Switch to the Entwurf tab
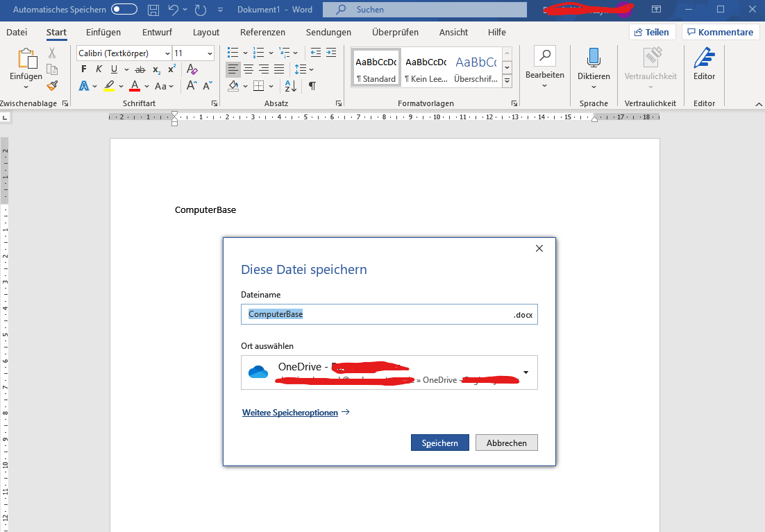 pos(157,32)
